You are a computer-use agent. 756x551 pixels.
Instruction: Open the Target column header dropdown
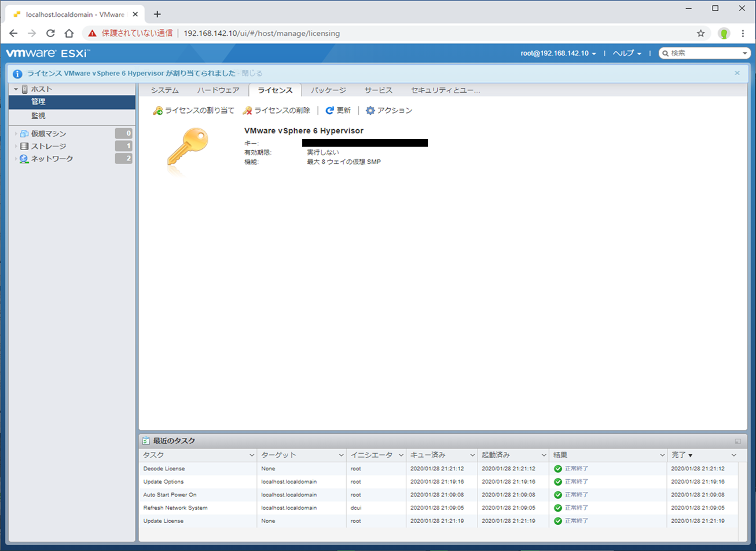click(341, 455)
